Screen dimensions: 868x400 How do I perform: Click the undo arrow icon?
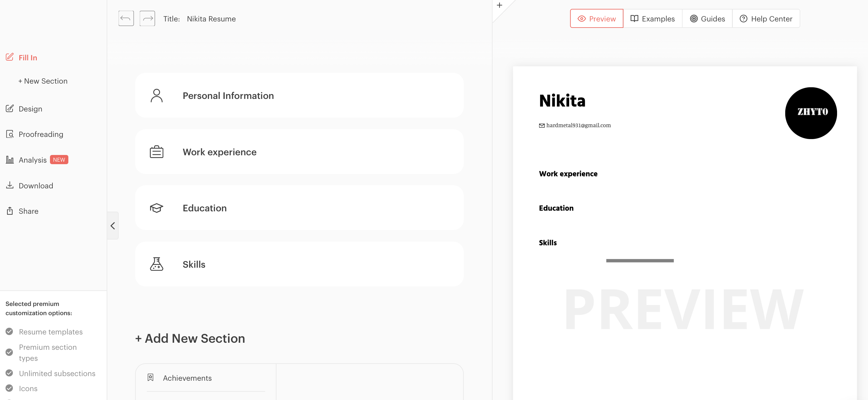pos(126,18)
